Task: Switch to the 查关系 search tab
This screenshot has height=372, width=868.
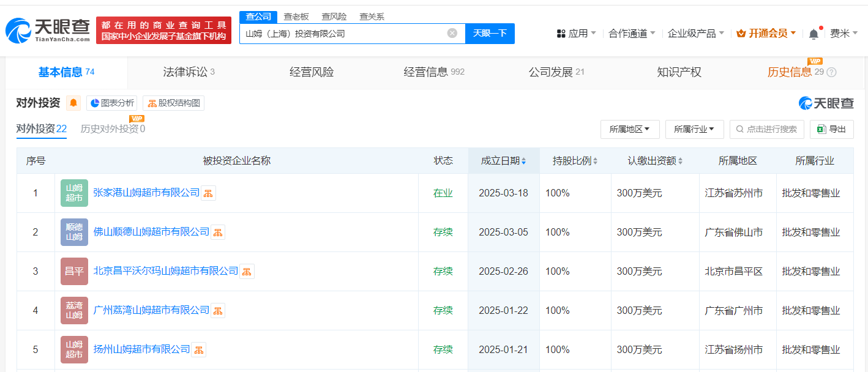Action: pos(372,17)
